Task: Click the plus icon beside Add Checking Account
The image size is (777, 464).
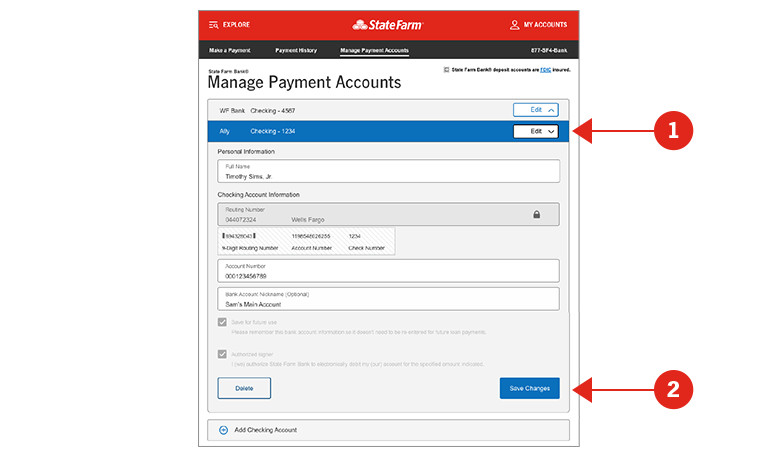Action: pyautogui.click(x=223, y=430)
